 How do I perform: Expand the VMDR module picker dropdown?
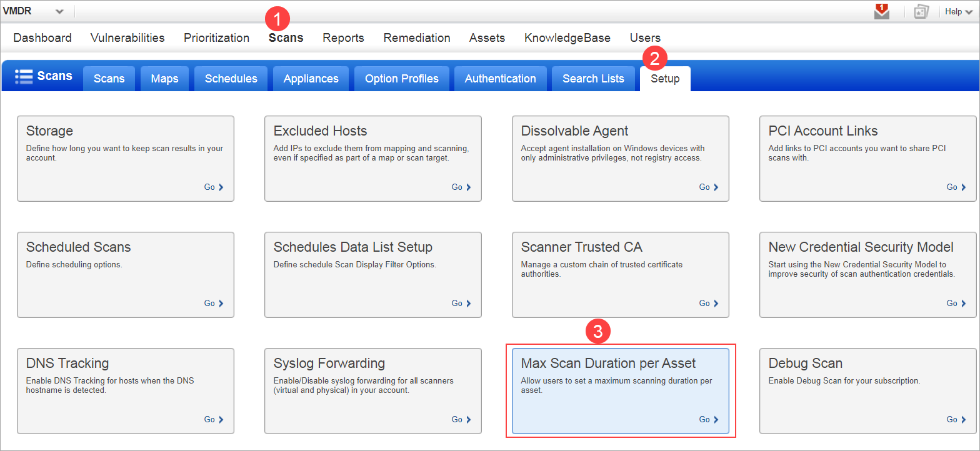59,11
